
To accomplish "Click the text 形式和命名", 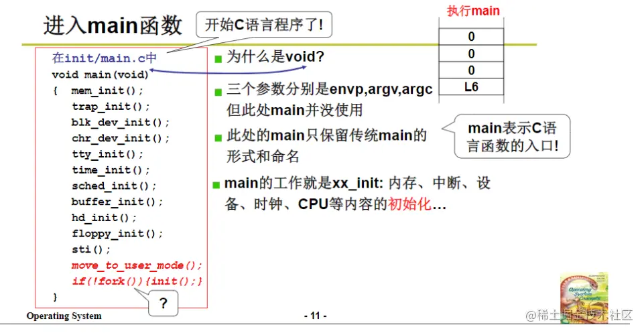I will (263, 156).
